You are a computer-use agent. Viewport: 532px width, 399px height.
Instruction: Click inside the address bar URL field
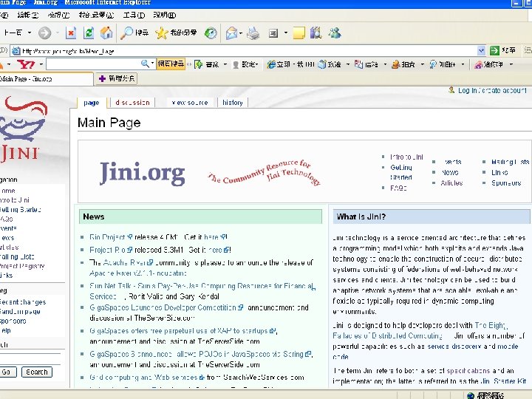tap(248, 51)
